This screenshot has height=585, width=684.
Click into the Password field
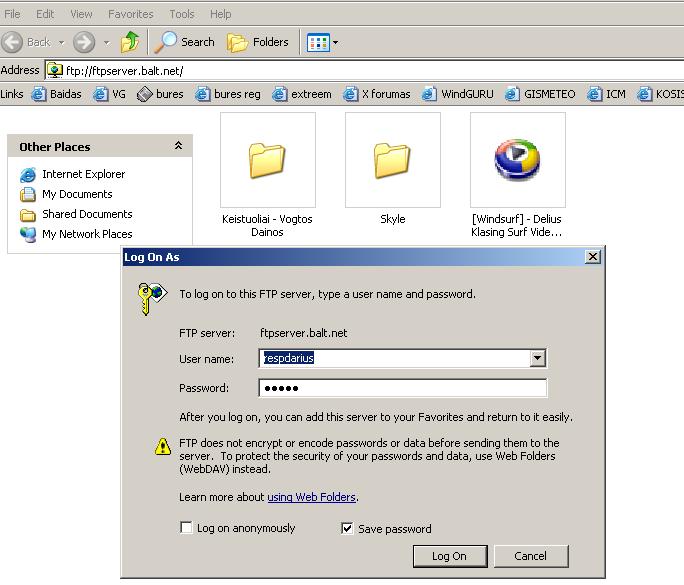402,388
